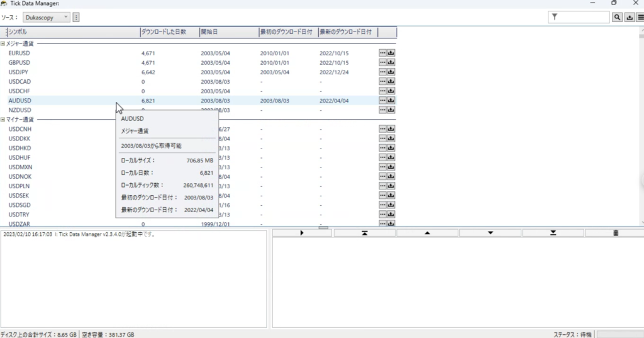Click the EURUSD row download icon

click(391, 53)
